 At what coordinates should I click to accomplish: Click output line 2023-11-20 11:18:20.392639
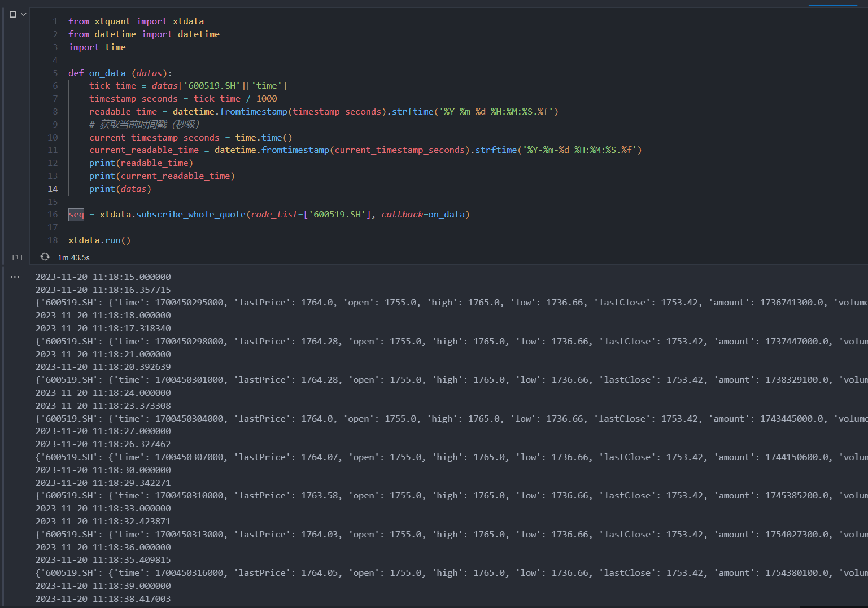(103, 367)
